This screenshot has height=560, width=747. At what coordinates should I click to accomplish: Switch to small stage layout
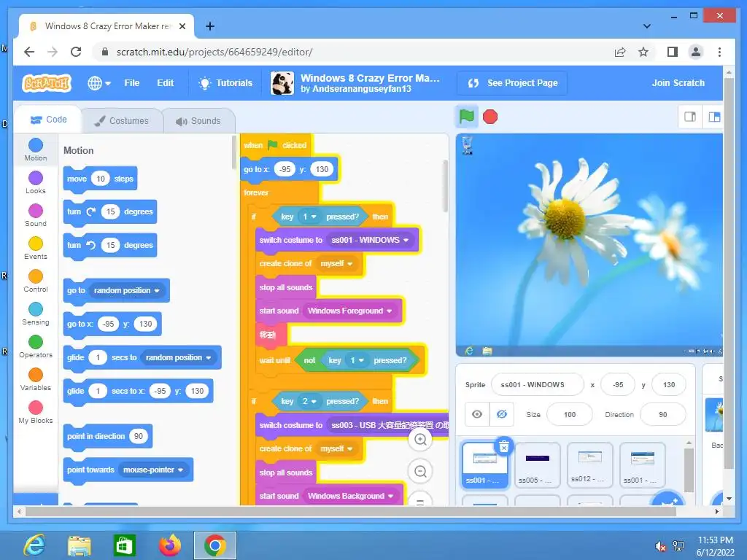coord(690,117)
